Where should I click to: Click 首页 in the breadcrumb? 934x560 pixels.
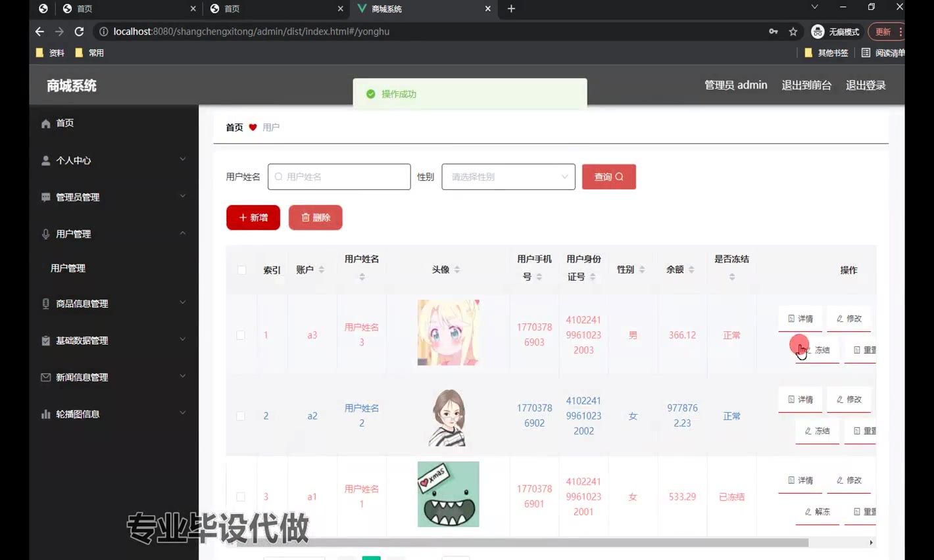tap(234, 128)
